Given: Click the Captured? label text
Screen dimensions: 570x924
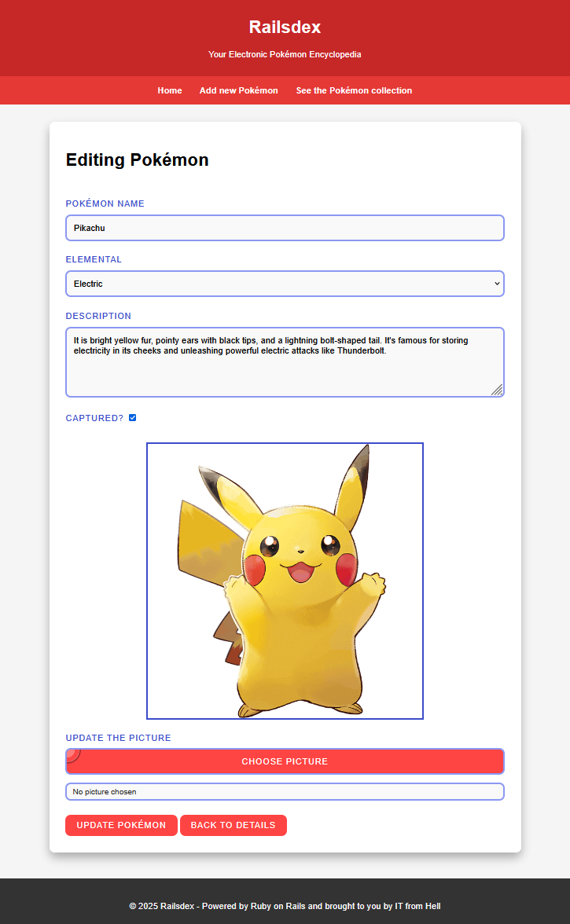Looking at the screenshot, I should 94,418.
